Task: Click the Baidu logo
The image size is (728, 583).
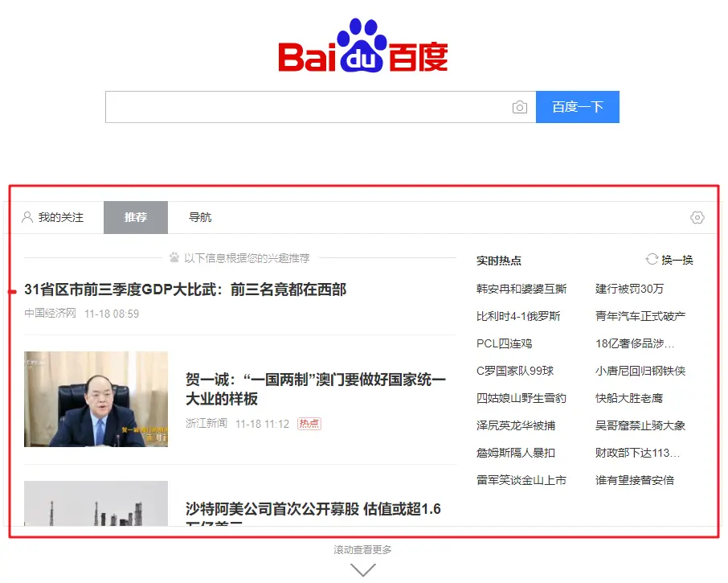Action: (363, 46)
